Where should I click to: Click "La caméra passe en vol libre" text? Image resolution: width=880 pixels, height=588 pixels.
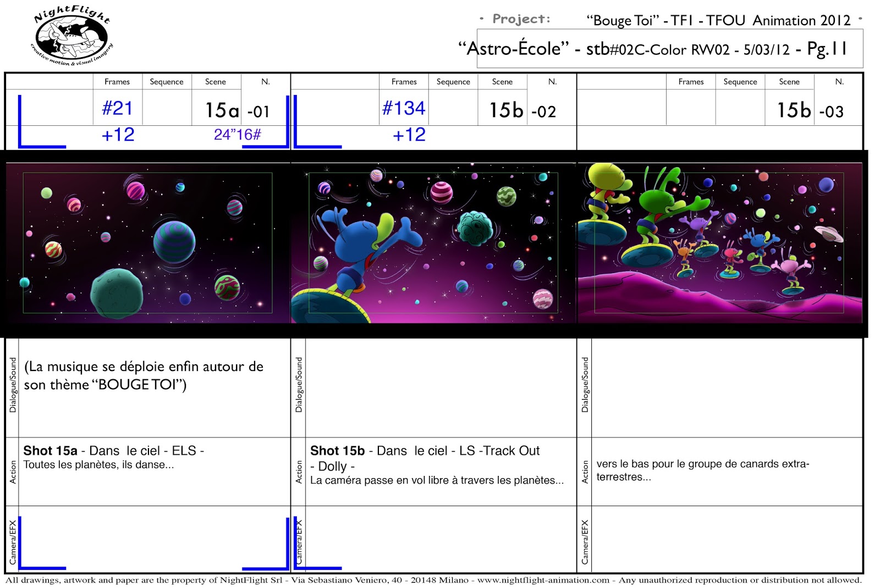pyautogui.click(x=437, y=480)
